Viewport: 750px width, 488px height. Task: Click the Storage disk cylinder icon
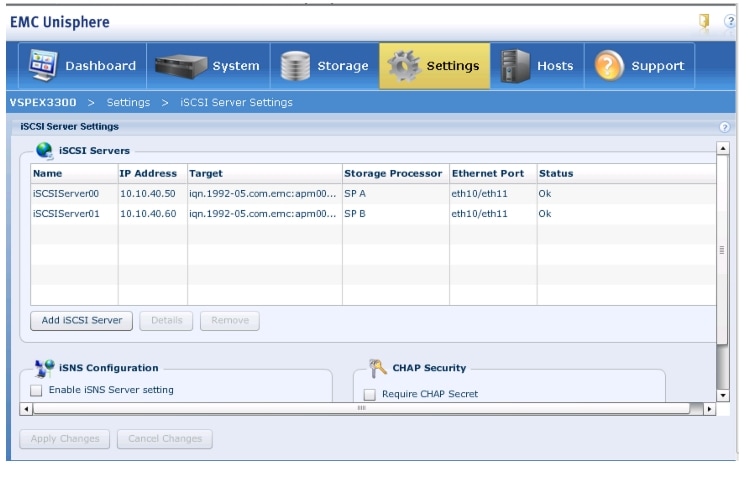(x=295, y=66)
